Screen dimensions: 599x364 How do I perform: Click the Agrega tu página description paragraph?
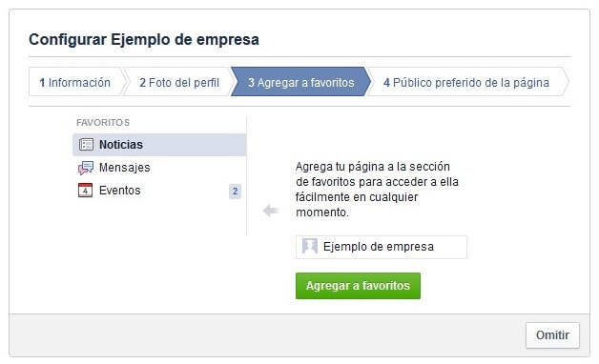click(x=377, y=190)
